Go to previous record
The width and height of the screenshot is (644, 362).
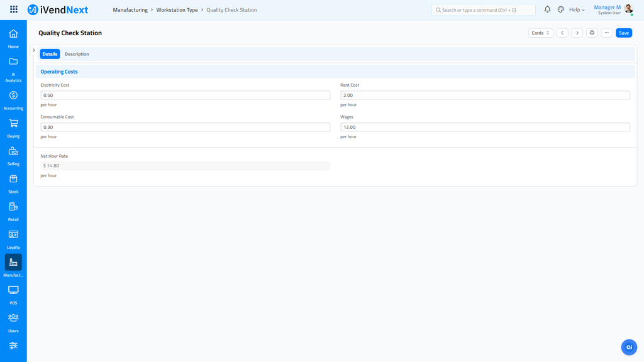pyautogui.click(x=562, y=33)
